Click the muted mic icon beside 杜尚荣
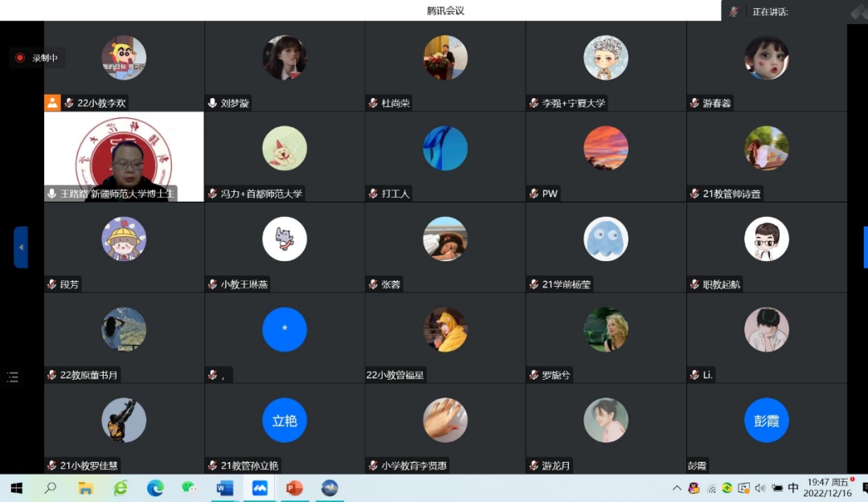868x502 pixels. [373, 103]
